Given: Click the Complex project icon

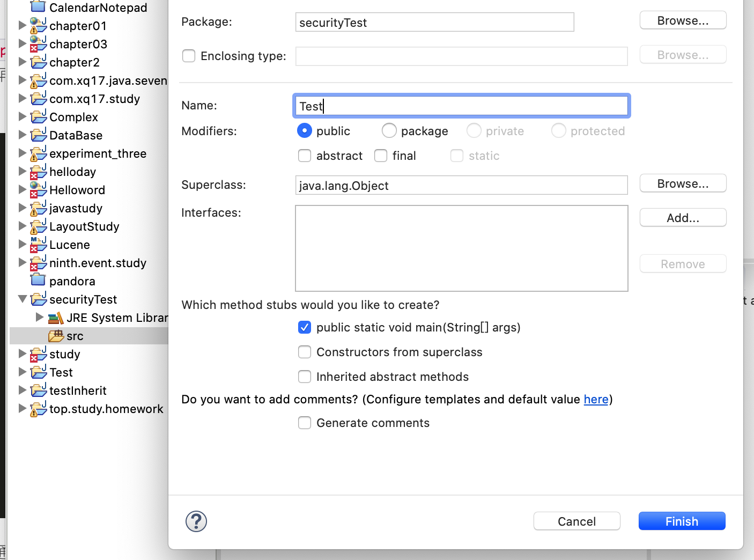Looking at the screenshot, I should (38, 116).
